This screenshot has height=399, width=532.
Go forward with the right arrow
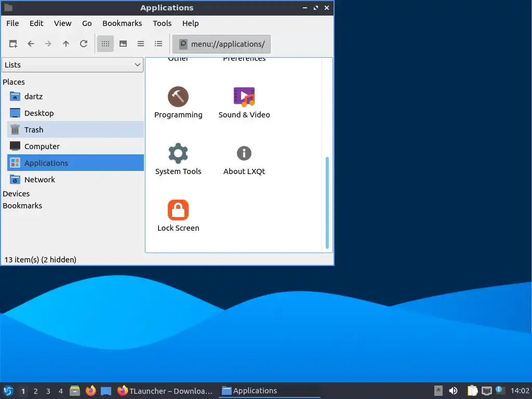(48, 44)
